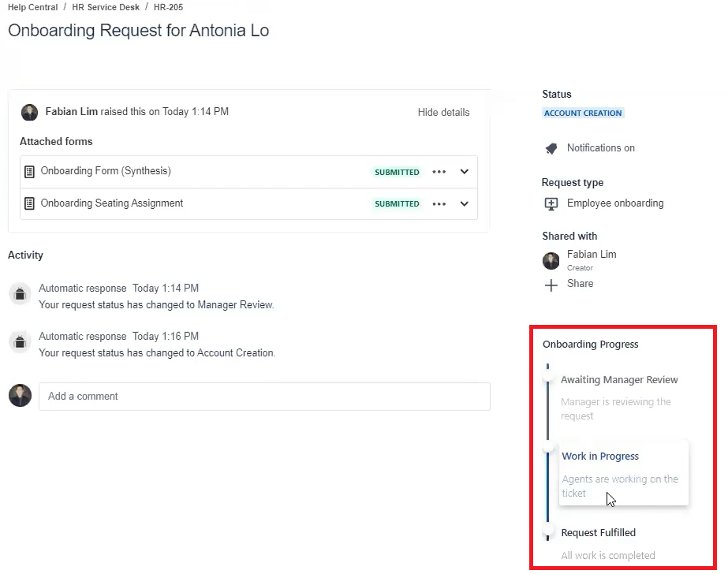Open more options for Onboarding Seating Assignment
Viewport: 728px width, 574px height.
pyautogui.click(x=439, y=203)
